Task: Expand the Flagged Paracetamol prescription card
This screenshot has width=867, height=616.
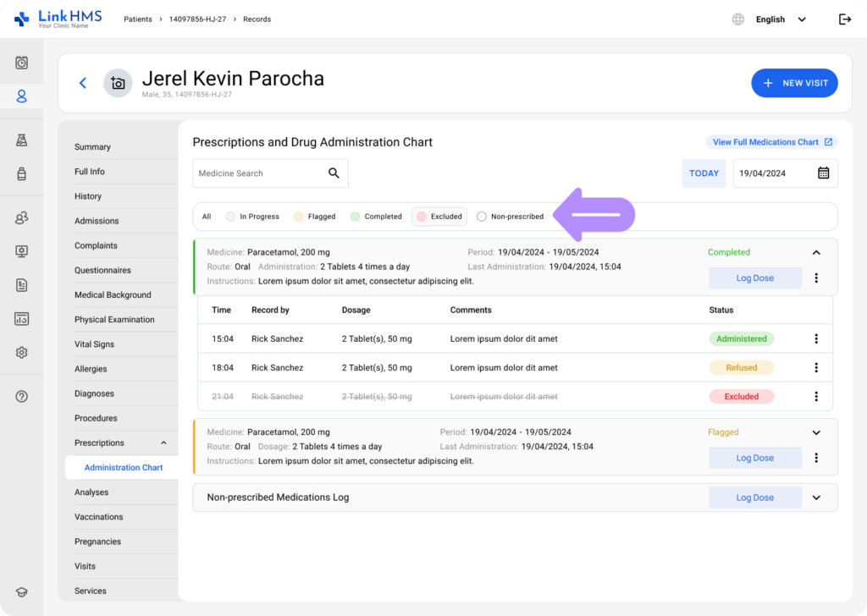Action: click(x=816, y=432)
